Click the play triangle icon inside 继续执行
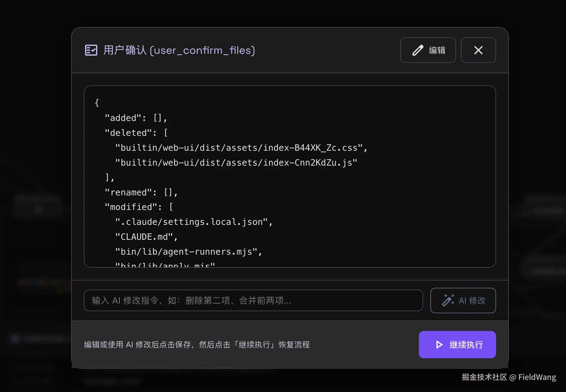Screen dimensions: 566x392 tap(439, 345)
